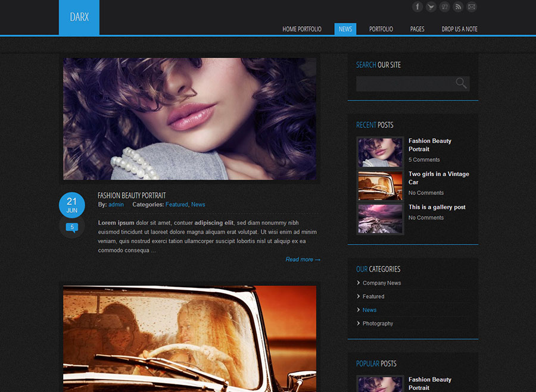
Task: Open This is a gallery post link
Action: 437,207
